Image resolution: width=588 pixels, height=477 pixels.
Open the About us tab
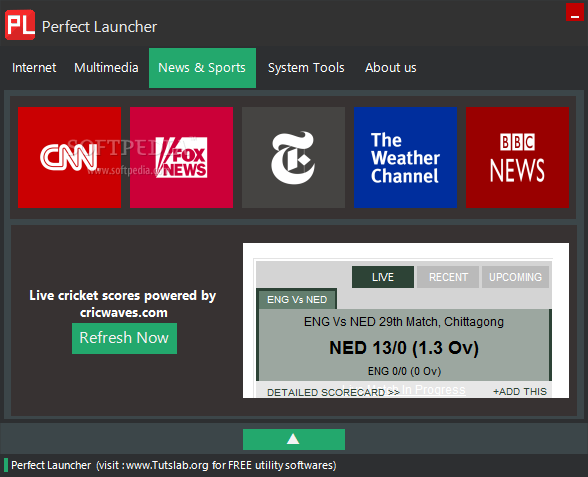tap(391, 68)
